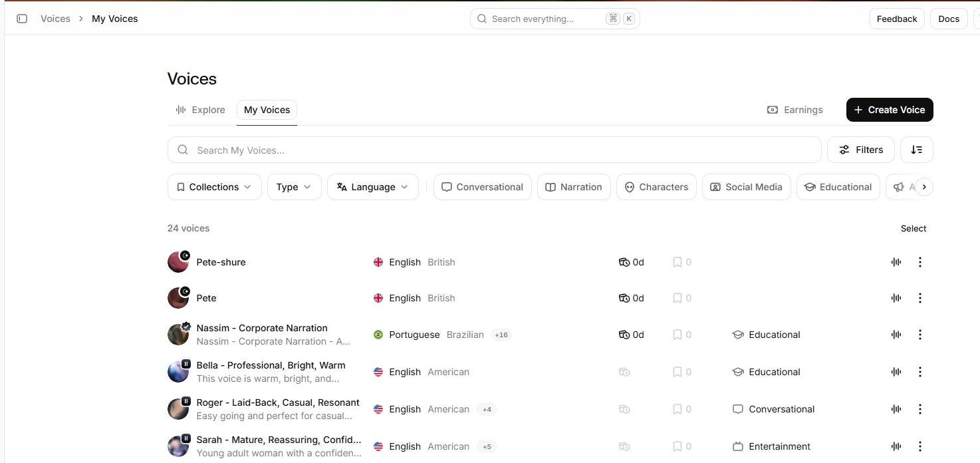Toggle the Conversational filter chip
Image resolution: width=980 pixels, height=463 pixels.
[x=483, y=187]
